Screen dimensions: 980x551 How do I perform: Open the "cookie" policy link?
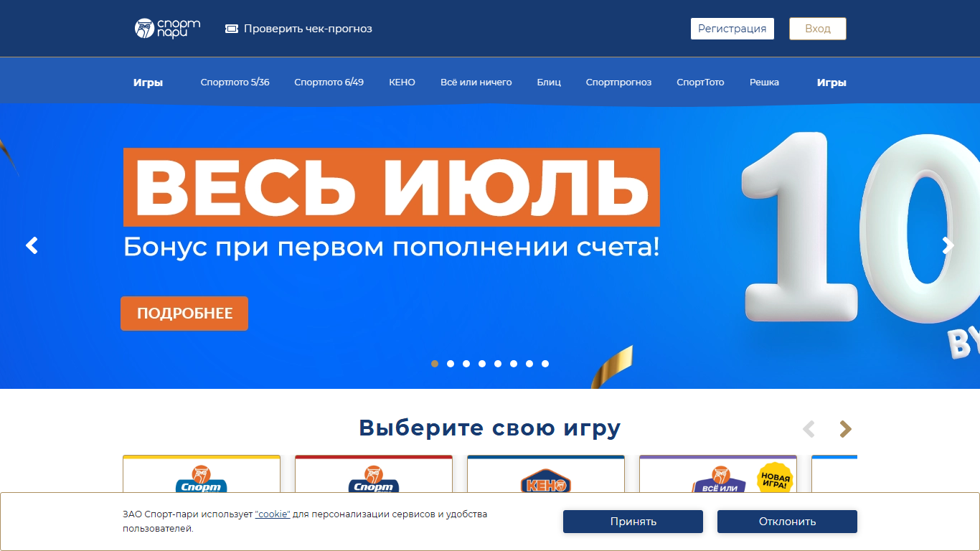(x=273, y=514)
